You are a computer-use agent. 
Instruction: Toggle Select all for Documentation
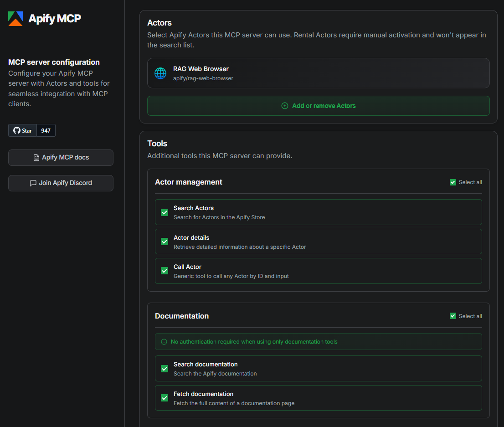coord(453,315)
